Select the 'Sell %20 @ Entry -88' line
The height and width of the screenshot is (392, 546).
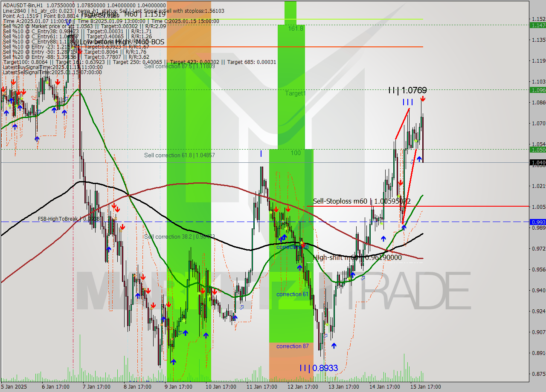[76, 57]
